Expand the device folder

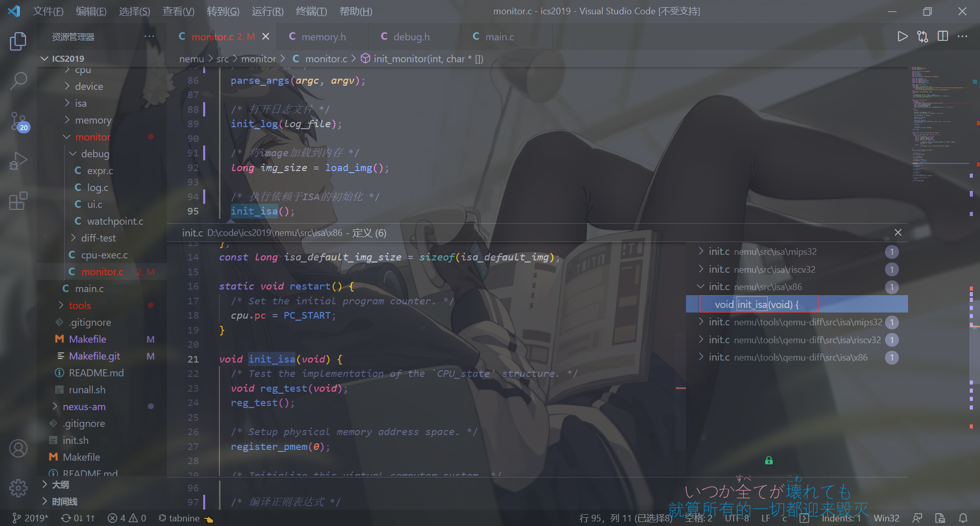[x=102, y=86]
